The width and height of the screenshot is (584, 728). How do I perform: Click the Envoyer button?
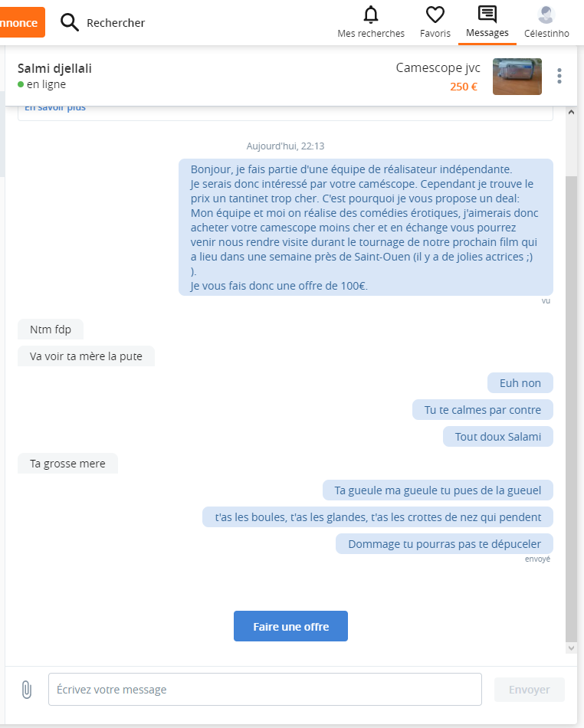[530, 690]
